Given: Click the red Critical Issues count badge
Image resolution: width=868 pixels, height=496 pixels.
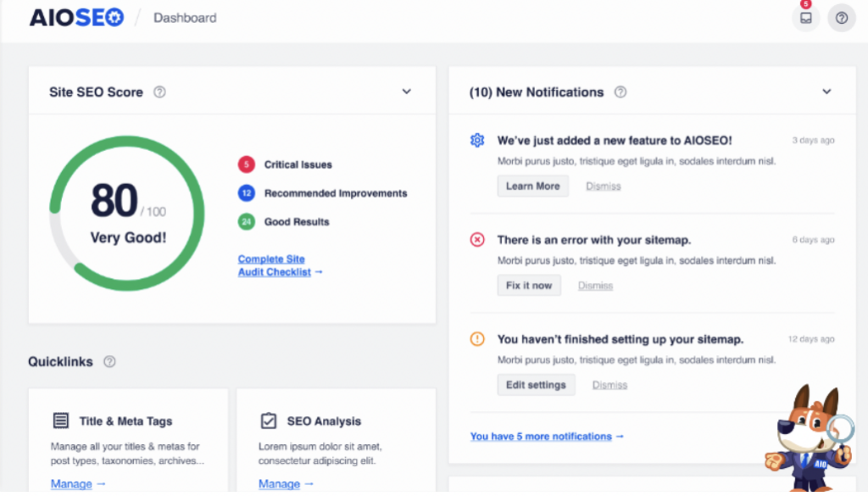Looking at the screenshot, I should click(246, 164).
